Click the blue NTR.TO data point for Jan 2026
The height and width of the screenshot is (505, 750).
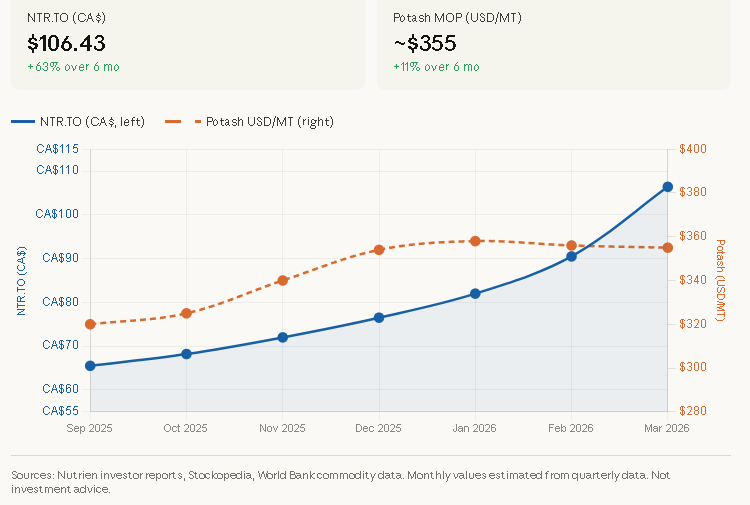pos(475,294)
